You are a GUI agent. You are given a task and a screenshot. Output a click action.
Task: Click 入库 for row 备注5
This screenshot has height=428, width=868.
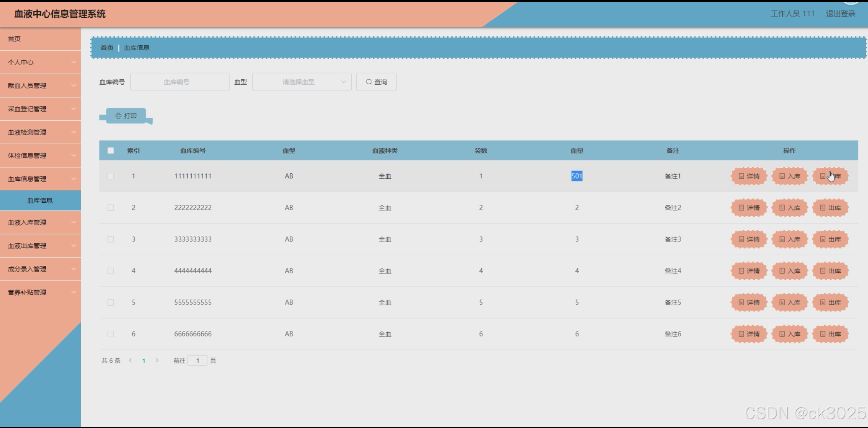point(790,302)
